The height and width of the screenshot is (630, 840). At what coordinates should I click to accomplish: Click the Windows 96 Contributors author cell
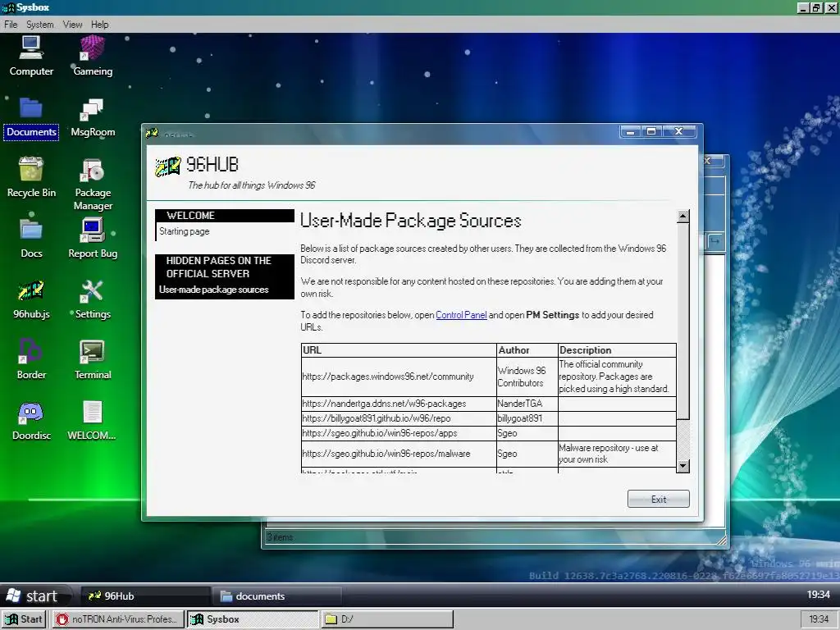tap(527, 377)
